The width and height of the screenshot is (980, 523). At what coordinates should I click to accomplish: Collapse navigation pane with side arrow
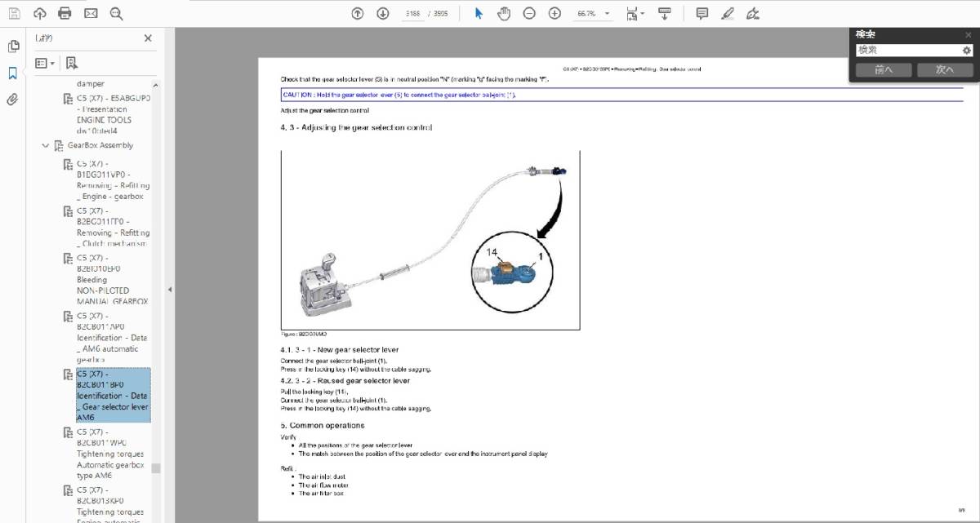pos(169,290)
